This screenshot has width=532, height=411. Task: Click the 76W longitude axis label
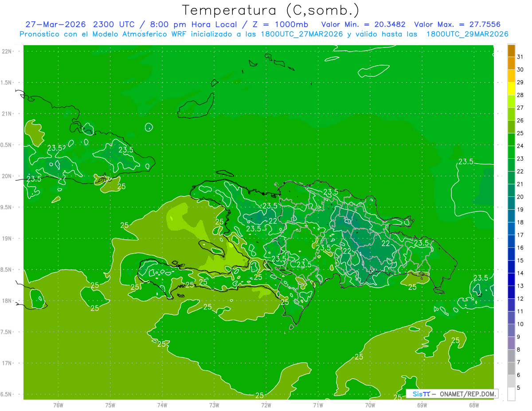(x=58, y=405)
